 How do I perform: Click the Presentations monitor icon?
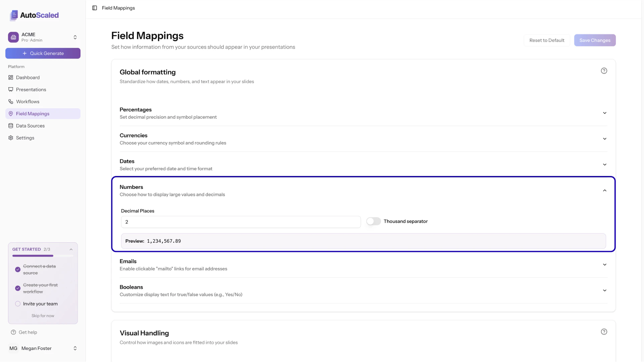point(10,89)
